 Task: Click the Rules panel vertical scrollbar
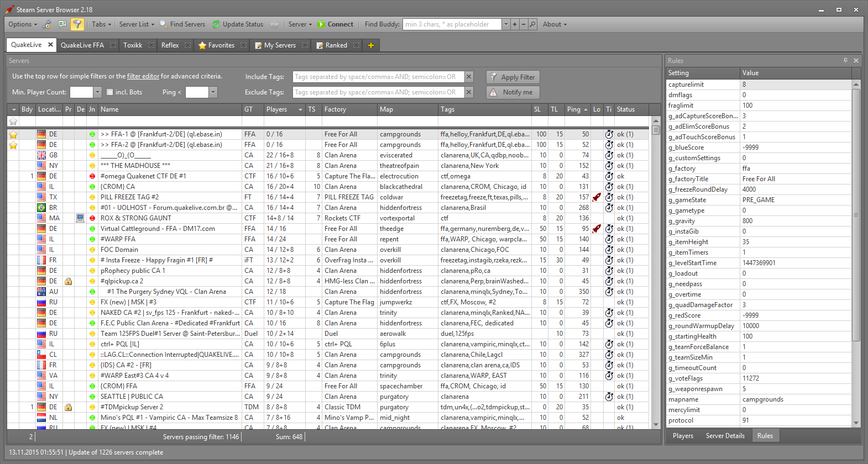[x=856, y=215]
